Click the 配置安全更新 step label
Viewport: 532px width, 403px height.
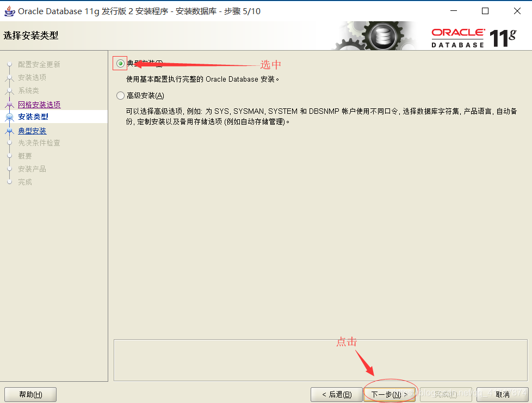[39, 65]
